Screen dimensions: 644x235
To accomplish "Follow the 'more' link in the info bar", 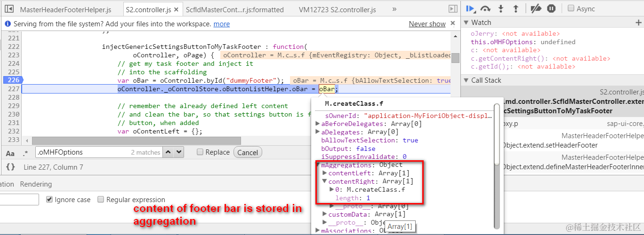I will coord(221,24).
